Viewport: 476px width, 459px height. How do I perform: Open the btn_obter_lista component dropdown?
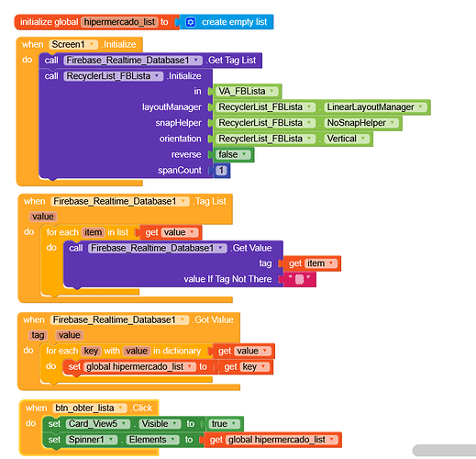[90, 409]
